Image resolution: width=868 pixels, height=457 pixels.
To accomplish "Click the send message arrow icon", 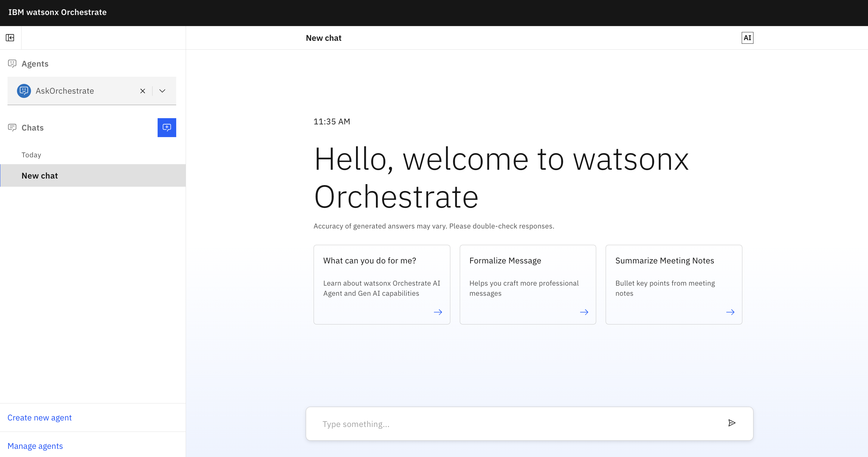I will pos(732,423).
